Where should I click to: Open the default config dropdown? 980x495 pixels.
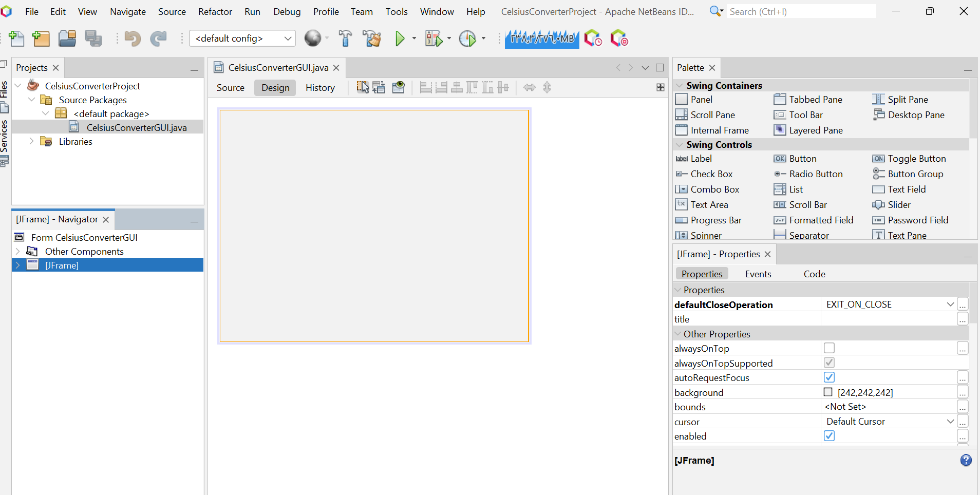tap(242, 39)
